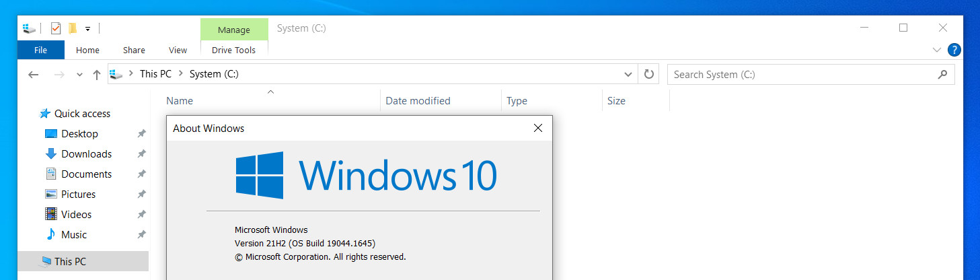
Task: Select Quick access in navigation pane
Action: [x=82, y=114]
